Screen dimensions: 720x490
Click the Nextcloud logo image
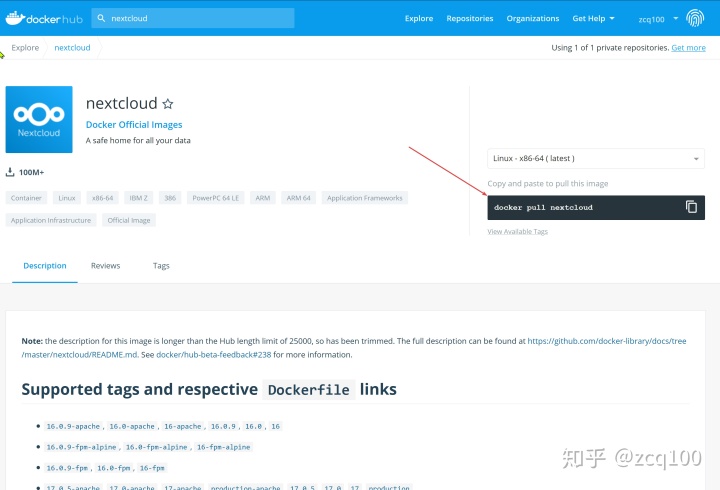39,119
